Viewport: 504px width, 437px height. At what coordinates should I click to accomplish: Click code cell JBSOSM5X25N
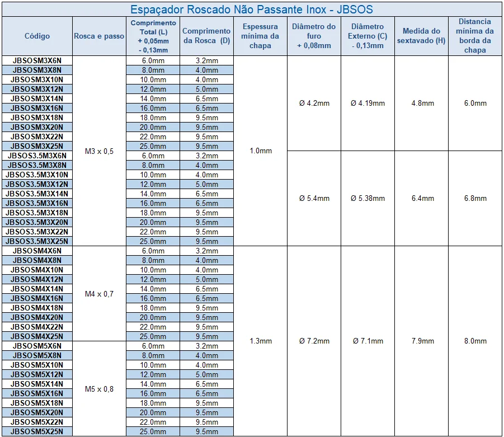pyautogui.click(x=37, y=431)
